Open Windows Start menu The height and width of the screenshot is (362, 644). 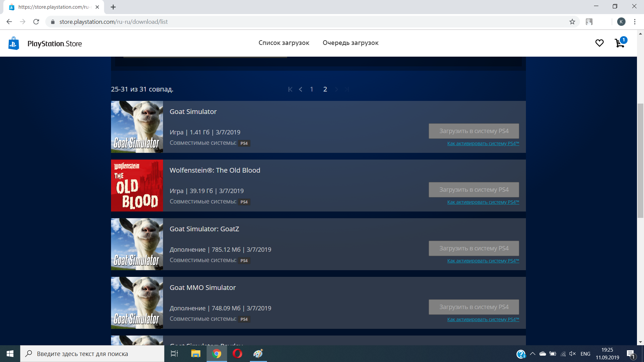(x=10, y=354)
